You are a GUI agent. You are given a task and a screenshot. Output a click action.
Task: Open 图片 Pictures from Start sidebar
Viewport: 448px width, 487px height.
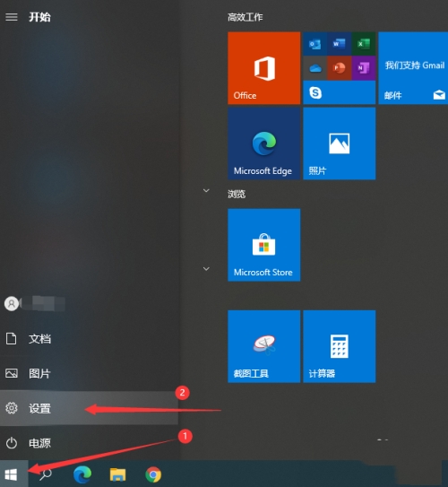[x=89, y=373]
